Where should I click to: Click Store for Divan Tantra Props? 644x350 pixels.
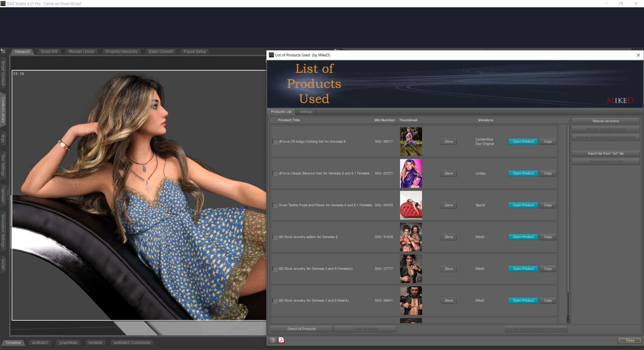(449, 205)
